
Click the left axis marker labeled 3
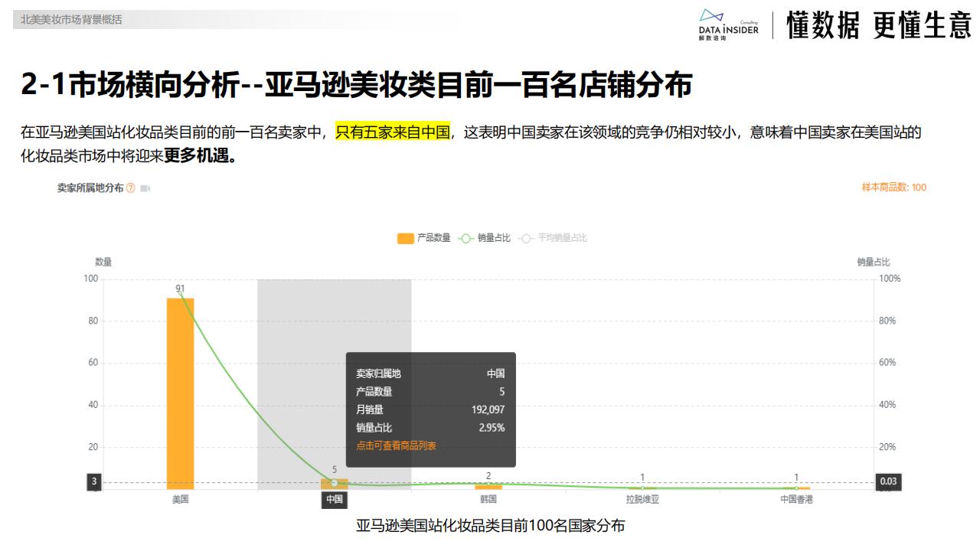[94, 482]
